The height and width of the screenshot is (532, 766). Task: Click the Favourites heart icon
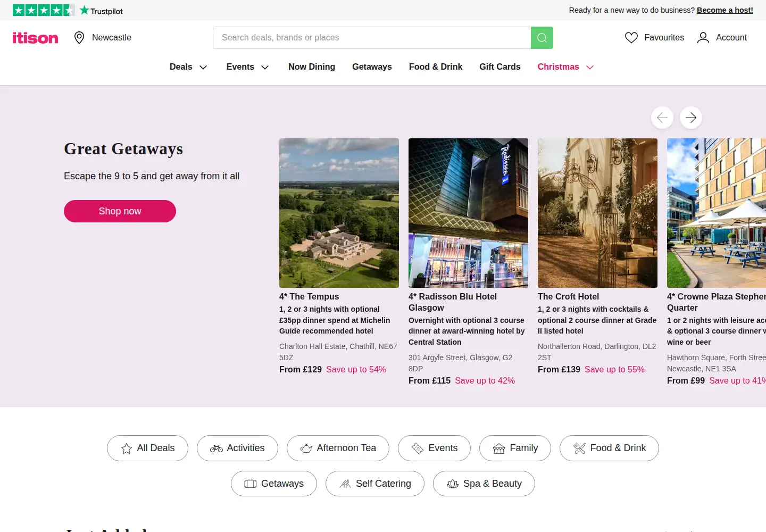(631, 38)
